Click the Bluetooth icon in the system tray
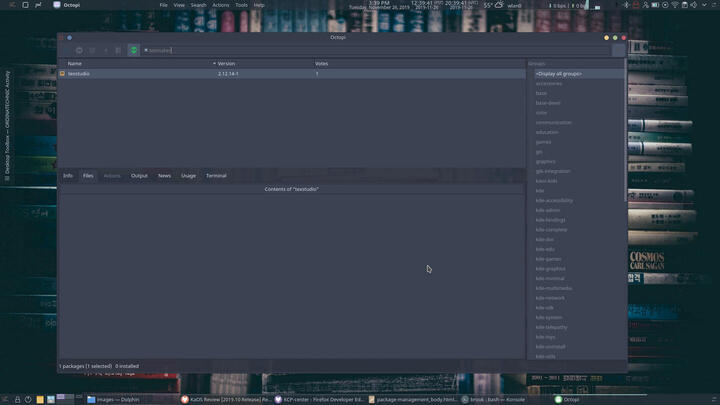The height and width of the screenshot is (405, 720). pyautogui.click(x=626, y=5)
